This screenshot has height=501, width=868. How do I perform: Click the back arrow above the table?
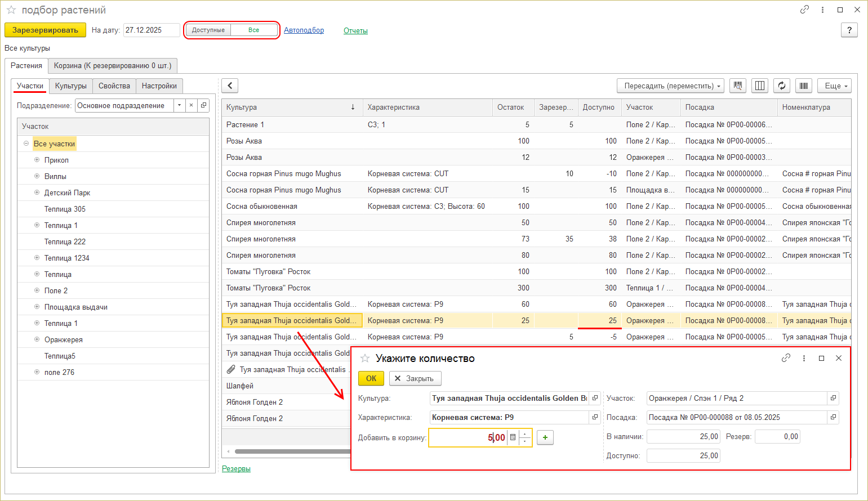click(x=230, y=86)
